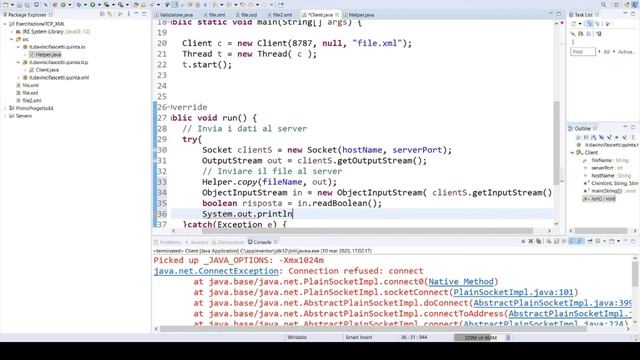This screenshot has height=360, width=640.
Task: Open the New Task dropdown arrow
Action: pyautogui.click(x=580, y=23)
